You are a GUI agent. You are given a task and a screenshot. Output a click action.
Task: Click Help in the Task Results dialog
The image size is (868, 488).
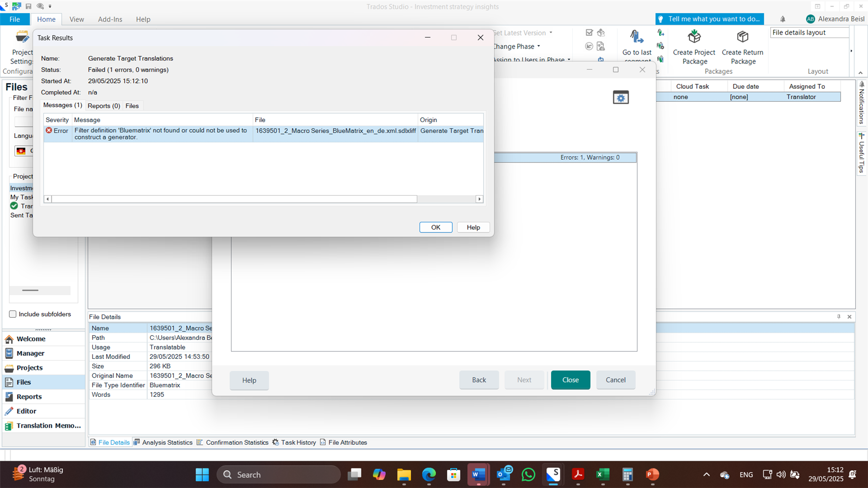(x=473, y=227)
